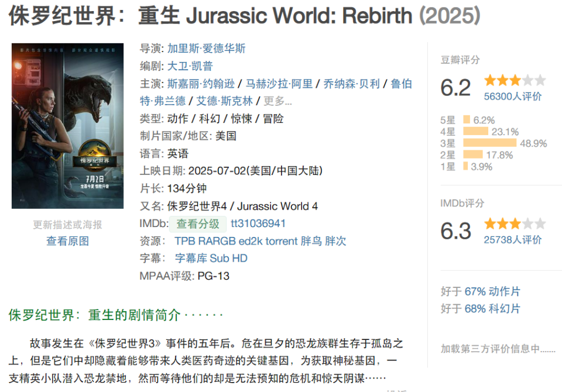The image size is (562, 392).
Task: Open actor link 马赫沙拉·阿里
Action: (279, 84)
